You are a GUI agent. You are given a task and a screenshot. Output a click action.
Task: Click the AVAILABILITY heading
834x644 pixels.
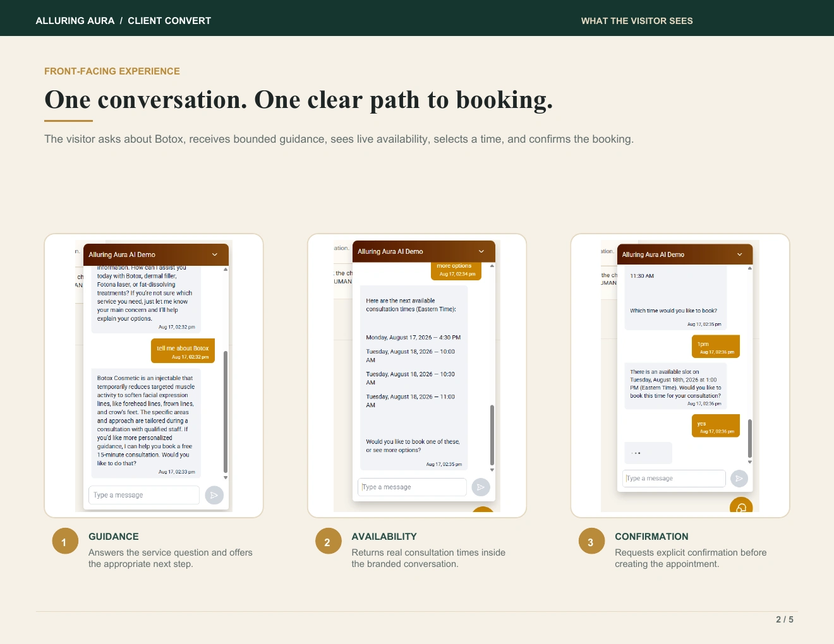(x=384, y=537)
